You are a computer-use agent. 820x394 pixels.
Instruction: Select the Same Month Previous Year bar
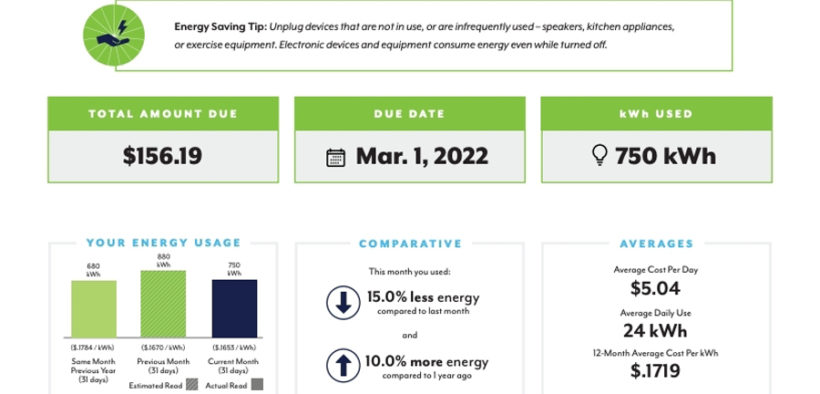pyautogui.click(x=94, y=309)
